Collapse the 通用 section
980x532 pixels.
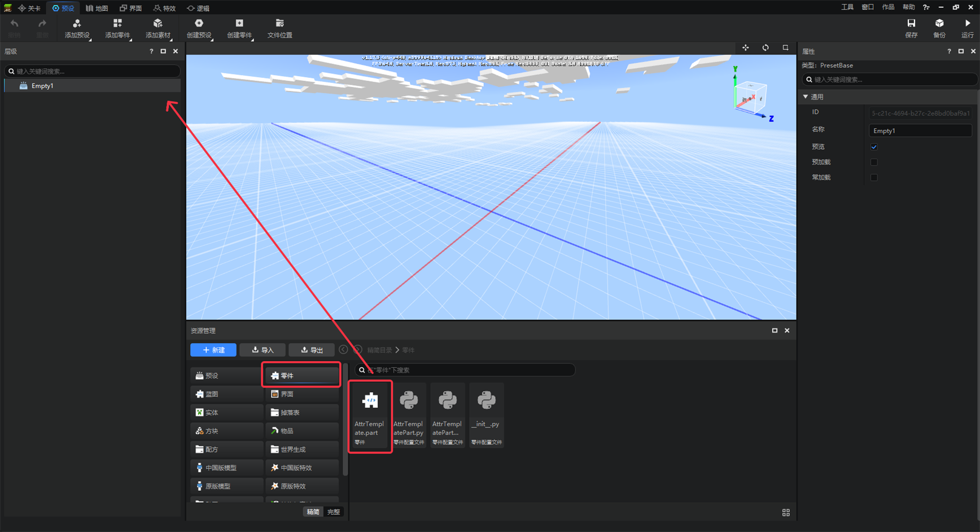(806, 97)
